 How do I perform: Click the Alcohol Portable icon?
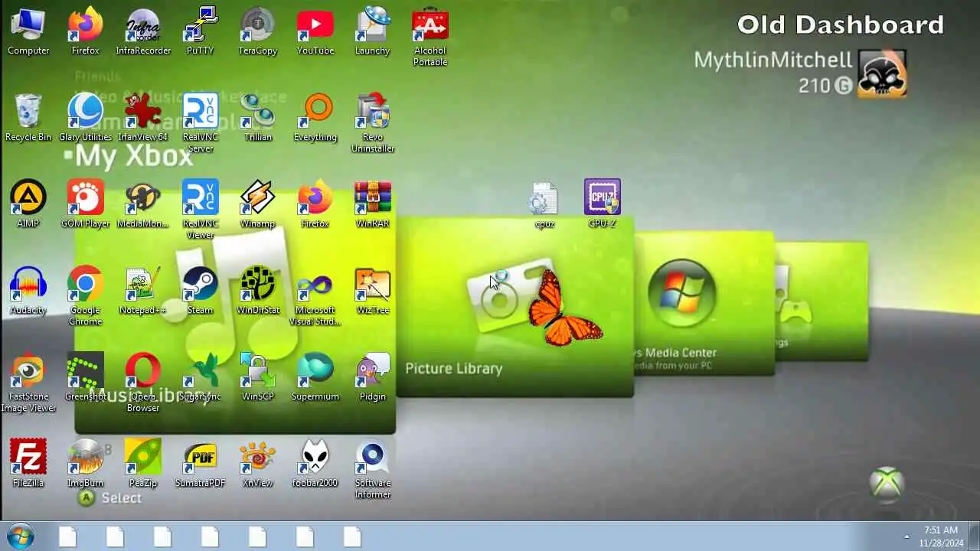tap(430, 37)
